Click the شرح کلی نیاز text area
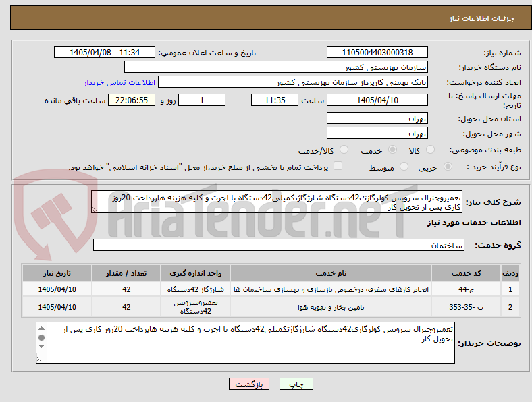Viewport: 532px width, 402px height. tap(277, 202)
